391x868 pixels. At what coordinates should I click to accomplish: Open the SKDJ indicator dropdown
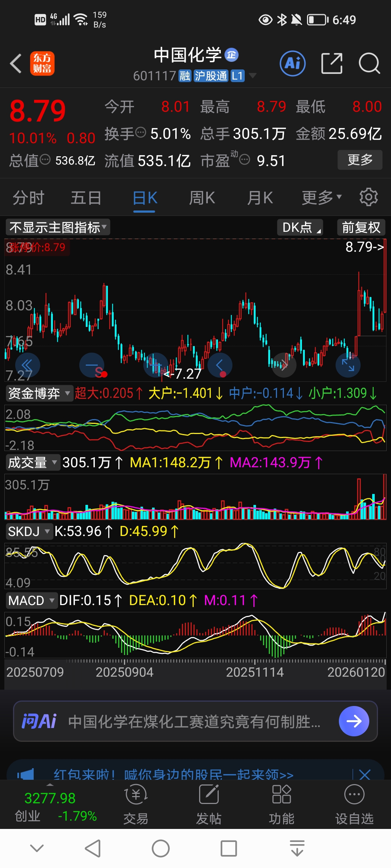click(x=29, y=531)
